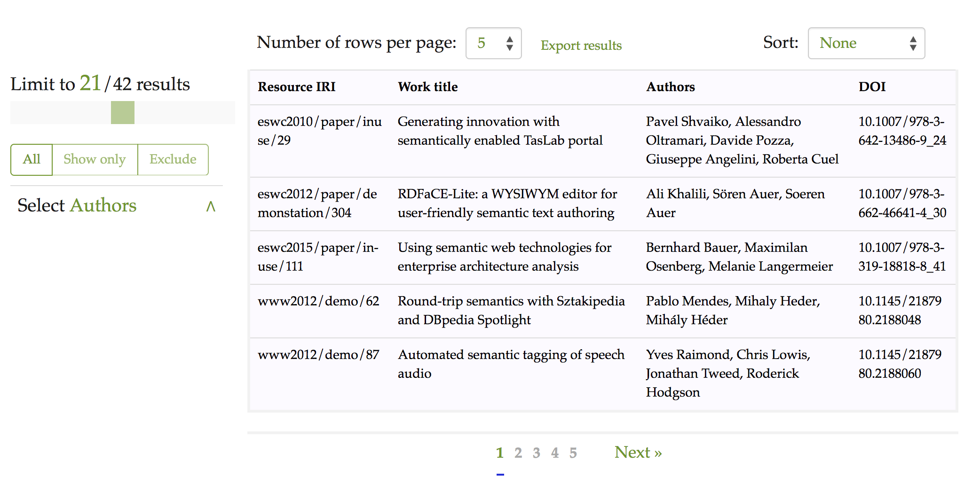Click the eswc2012/paper/demonstation/304 resource cell
980x485 pixels.
[317, 203]
